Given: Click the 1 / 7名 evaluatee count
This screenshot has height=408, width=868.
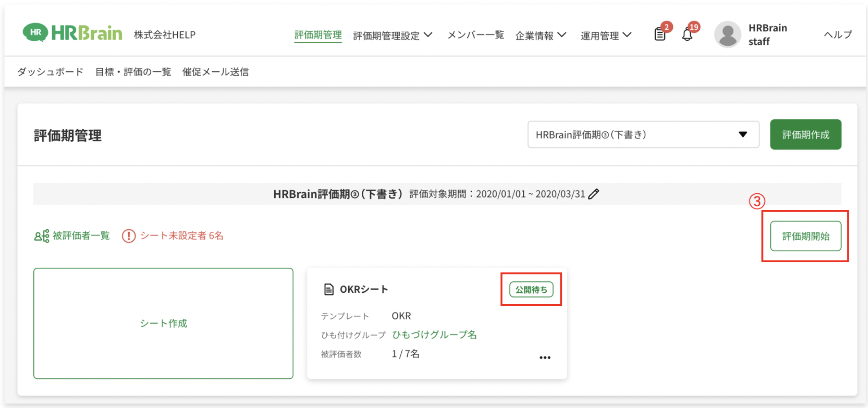Looking at the screenshot, I should coord(405,354).
